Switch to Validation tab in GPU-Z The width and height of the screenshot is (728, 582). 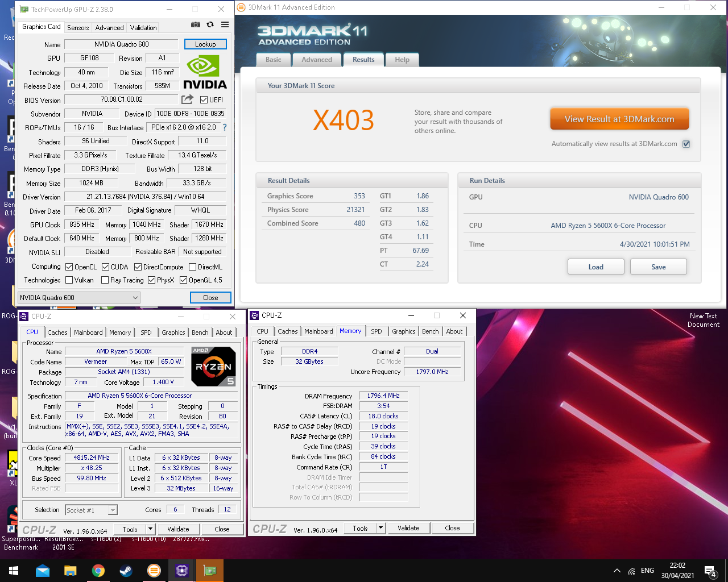click(x=143, y=28)
